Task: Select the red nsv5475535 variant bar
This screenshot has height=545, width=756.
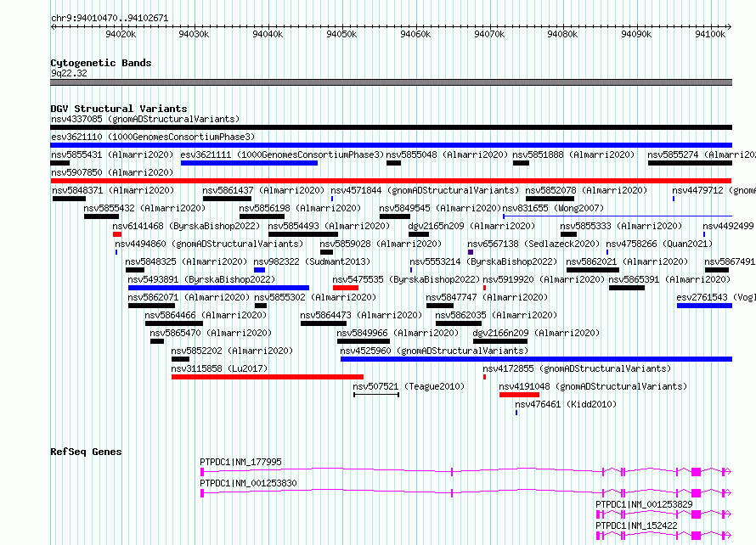Action: tap(346, 288)
